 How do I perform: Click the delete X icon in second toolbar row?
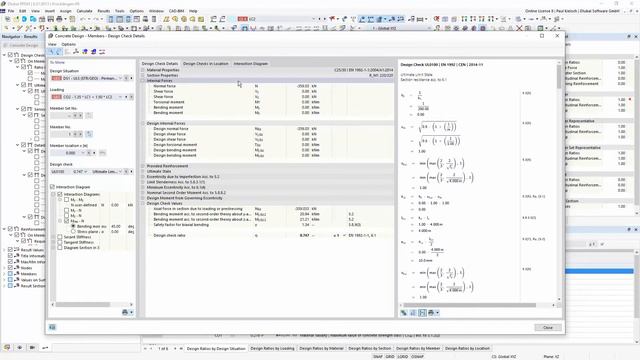pyautogui.click(x=519, y=28)
